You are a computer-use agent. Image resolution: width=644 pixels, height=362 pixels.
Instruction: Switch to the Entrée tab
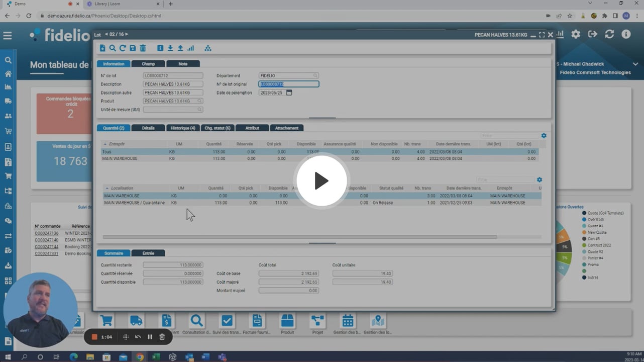click(148, 253)
